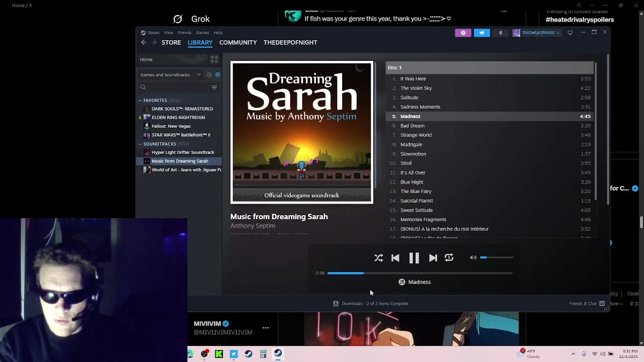This screenshot has width=644, height=362.
Task: Switch to the COMMUNITY tab
Action: tap(238, 42)
